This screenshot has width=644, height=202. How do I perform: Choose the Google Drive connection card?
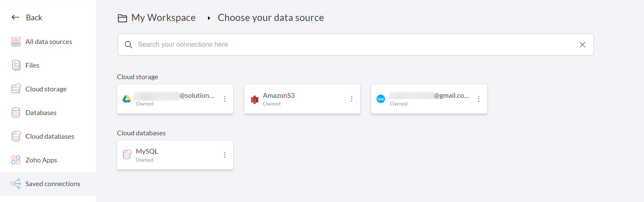pos(169,99)
